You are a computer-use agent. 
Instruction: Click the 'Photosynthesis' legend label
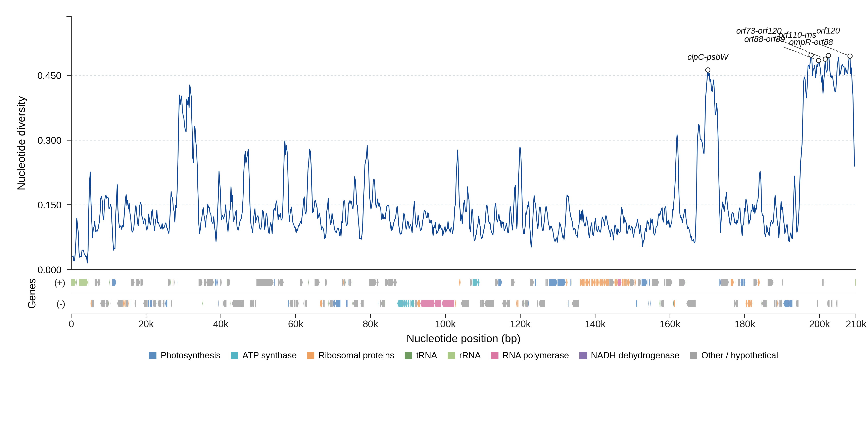190,355
